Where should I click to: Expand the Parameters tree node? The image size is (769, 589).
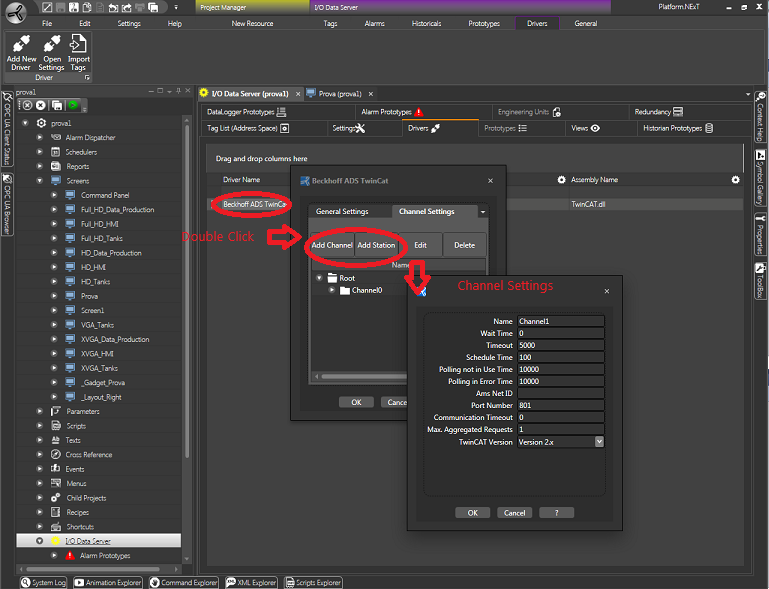40,411
